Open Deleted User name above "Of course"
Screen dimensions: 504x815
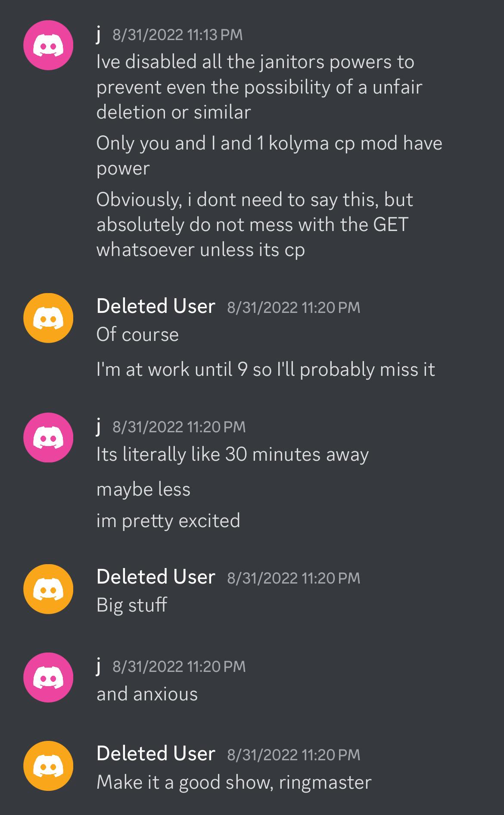click(x=156, y=306)
